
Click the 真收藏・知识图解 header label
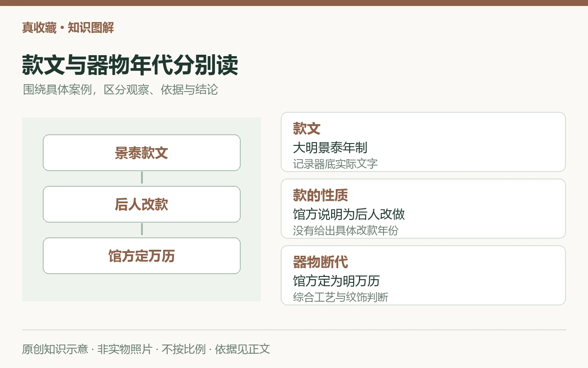click(x=68, y=28)
